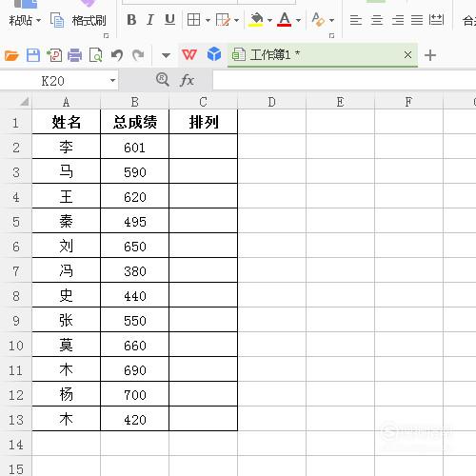The width and height of the screenshot is (476, 476).
Task: Click the 姓名 header cell
Action: click(66, 122)
